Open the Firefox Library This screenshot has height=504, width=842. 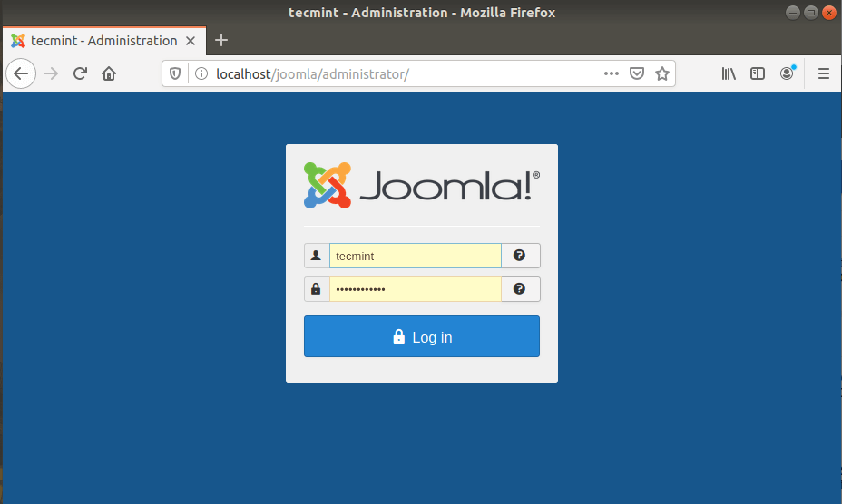point(729,73)
